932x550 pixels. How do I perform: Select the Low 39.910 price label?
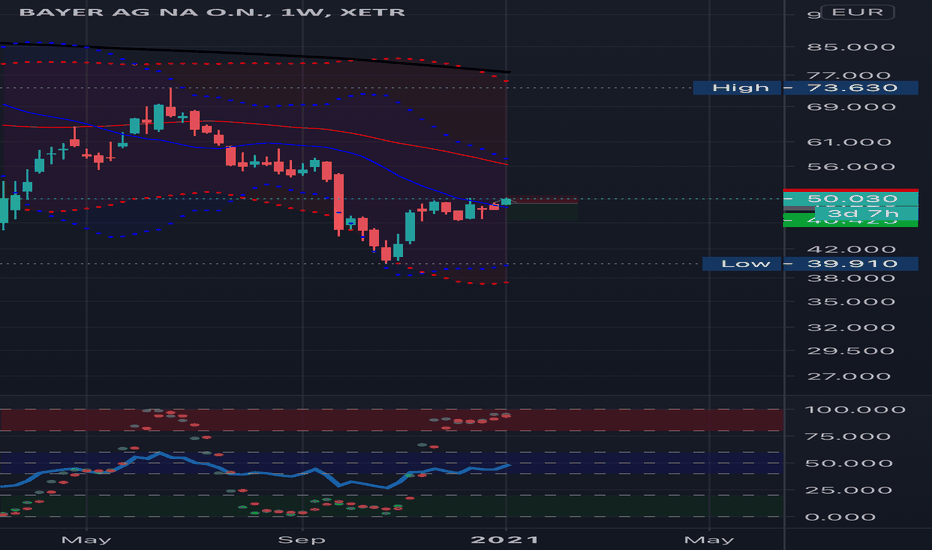tap(810, 263)
